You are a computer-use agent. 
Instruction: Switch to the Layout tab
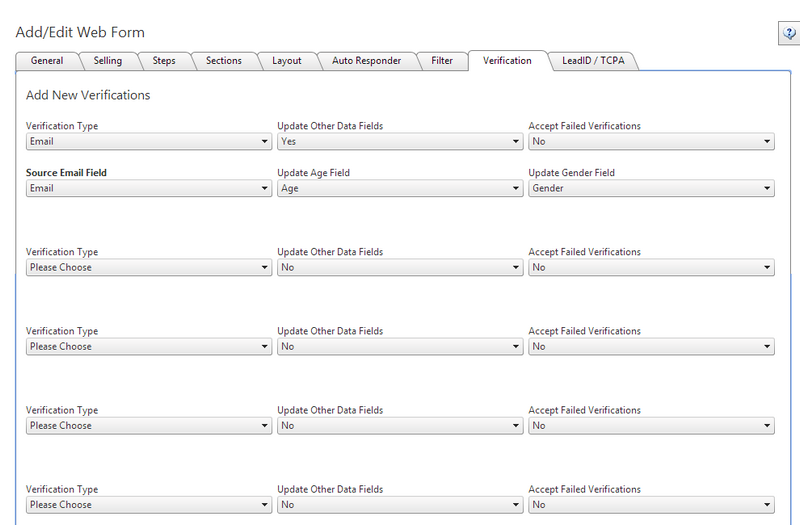coord(286,61)
